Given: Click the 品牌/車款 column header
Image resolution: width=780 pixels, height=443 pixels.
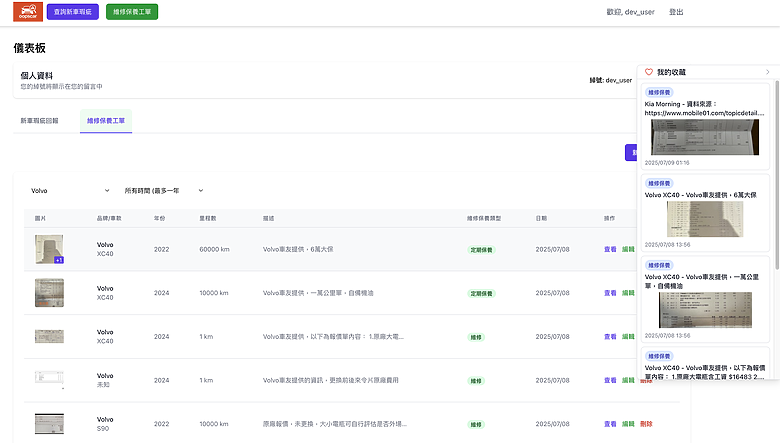Looking at the screenshot, I should tap(109, 218).
